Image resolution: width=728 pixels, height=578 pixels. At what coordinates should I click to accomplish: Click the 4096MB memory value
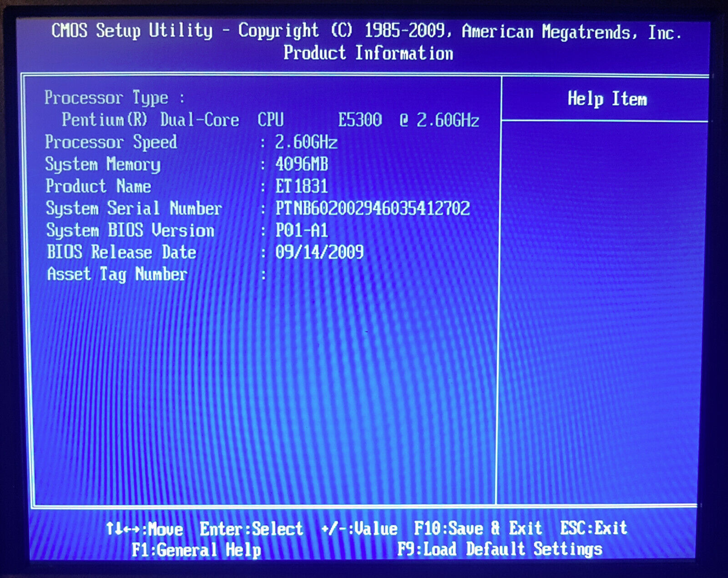(302, 164)
